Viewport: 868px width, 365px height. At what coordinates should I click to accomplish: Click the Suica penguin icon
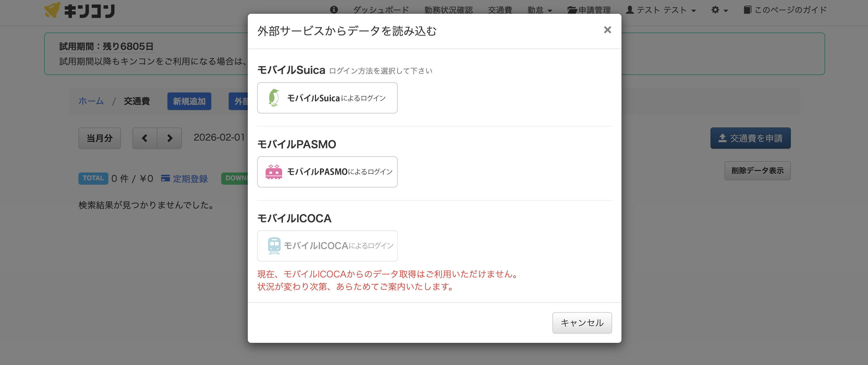pyautogui.click(x=274, y=98)
